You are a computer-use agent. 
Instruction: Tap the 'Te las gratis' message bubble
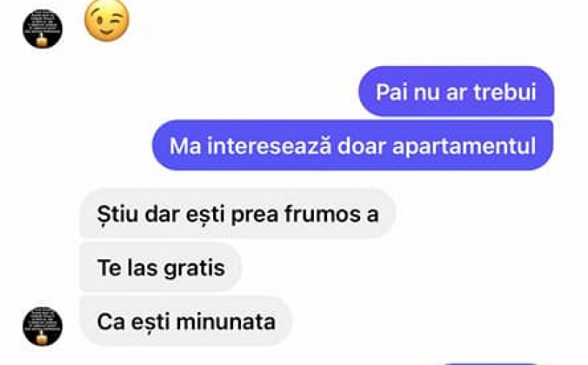160,267
